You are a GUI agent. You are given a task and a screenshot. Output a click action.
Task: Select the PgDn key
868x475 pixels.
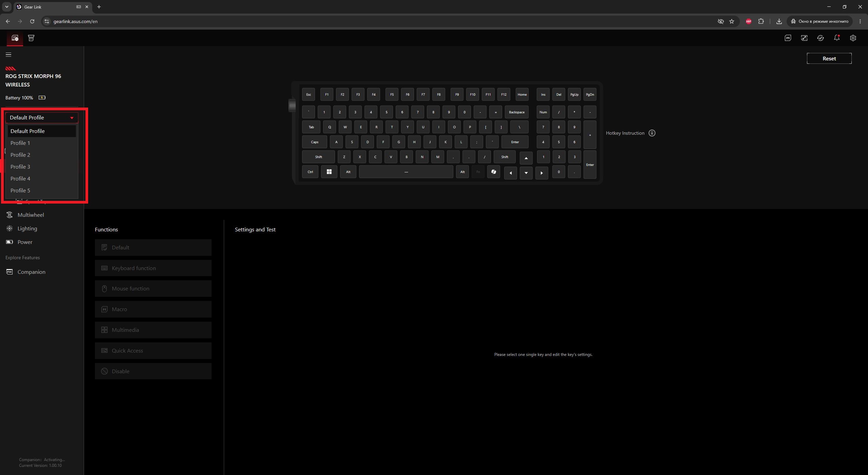coord(590,94)
